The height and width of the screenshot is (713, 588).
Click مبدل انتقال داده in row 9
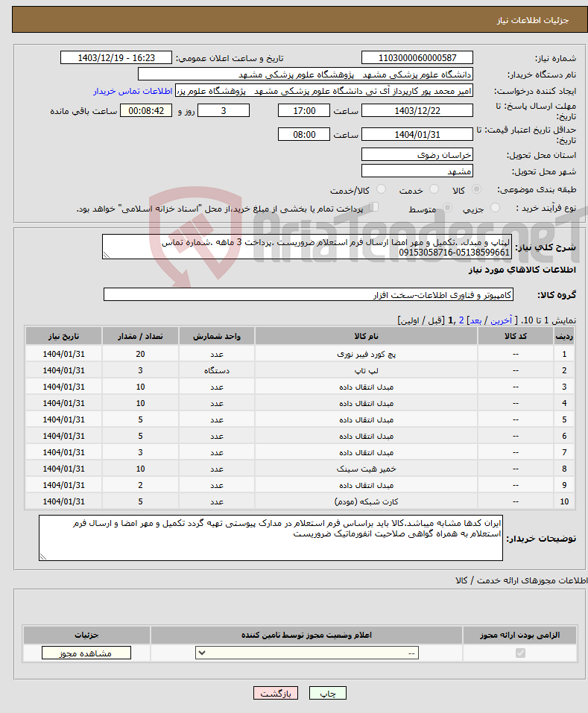(366, 485)
